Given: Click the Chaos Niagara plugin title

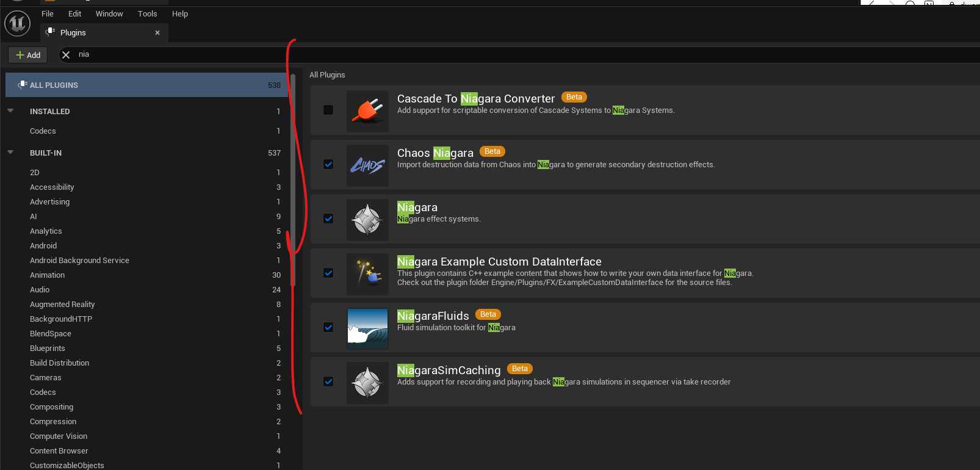Looking at the screenshot, I should [x=435, y=153].
